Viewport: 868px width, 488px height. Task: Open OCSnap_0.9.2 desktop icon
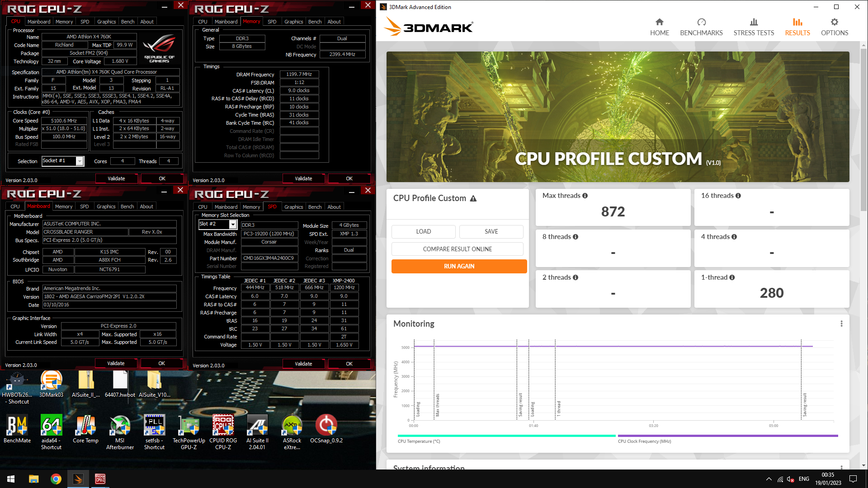pos(326,429)
